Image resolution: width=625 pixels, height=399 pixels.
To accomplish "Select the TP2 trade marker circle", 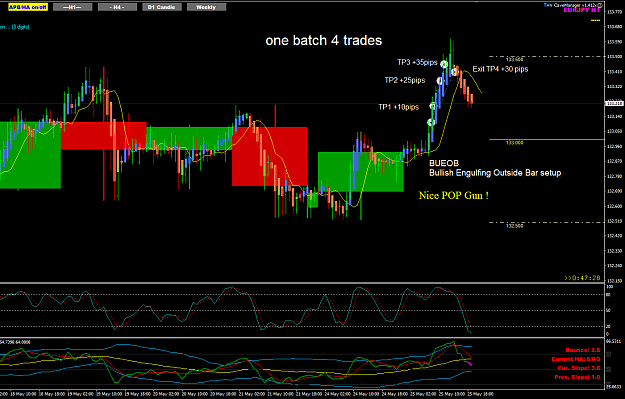I will [x=440, y=81].
